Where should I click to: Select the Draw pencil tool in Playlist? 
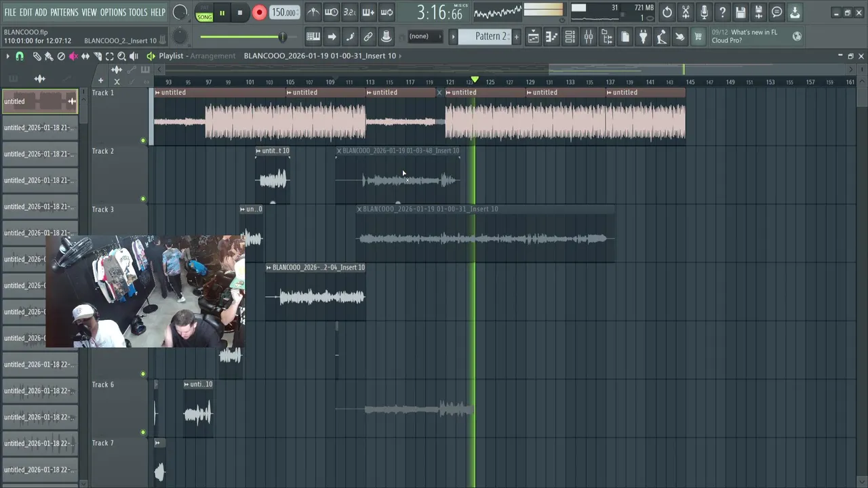tap(37, 56)
